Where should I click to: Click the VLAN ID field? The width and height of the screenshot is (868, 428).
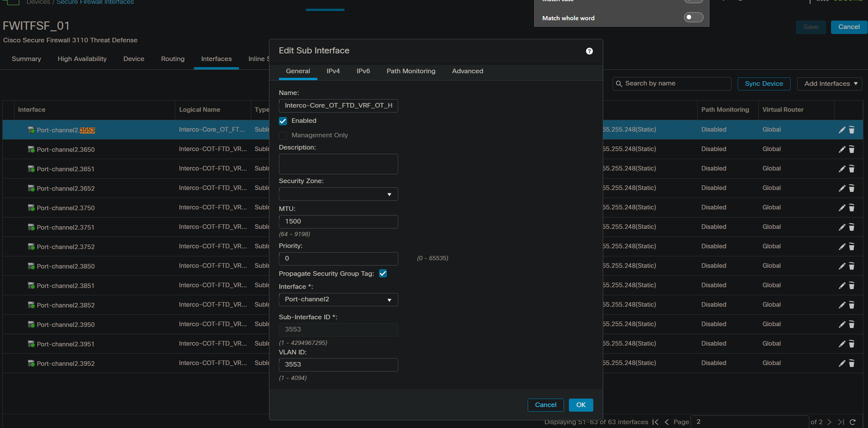pyautogui.click(x=338, y=365)
